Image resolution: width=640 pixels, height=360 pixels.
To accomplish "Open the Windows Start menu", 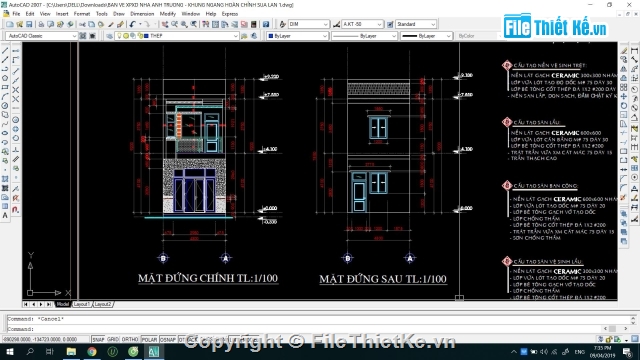I will click(x=10, y=351).
